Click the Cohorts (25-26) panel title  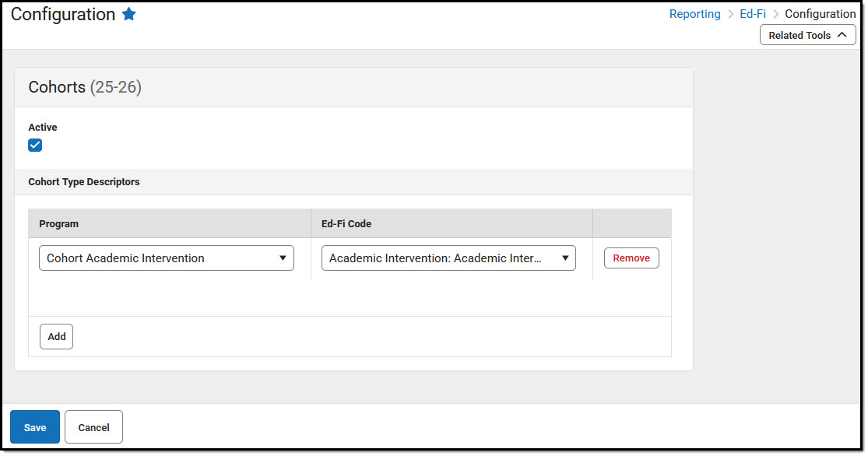point(85,87)
